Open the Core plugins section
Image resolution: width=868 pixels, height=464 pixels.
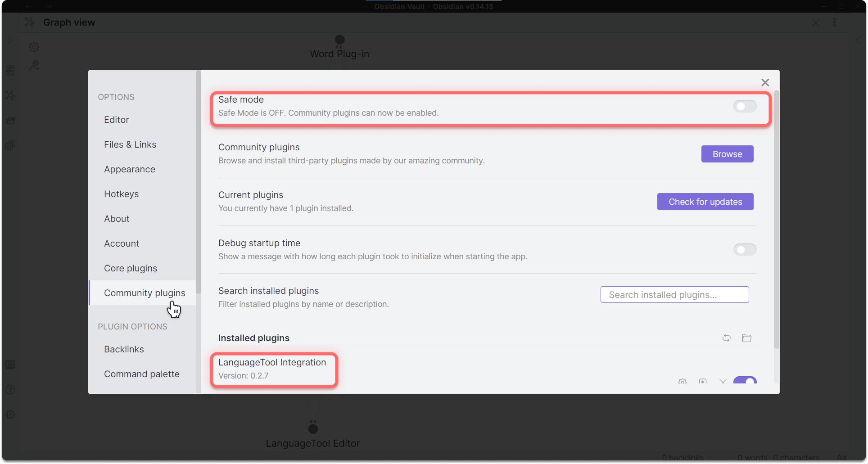pyautogui.click(x=142, y=268)
